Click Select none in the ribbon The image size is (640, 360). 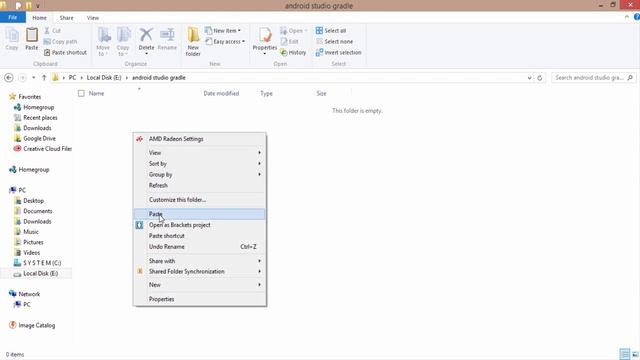coord(335,42)
